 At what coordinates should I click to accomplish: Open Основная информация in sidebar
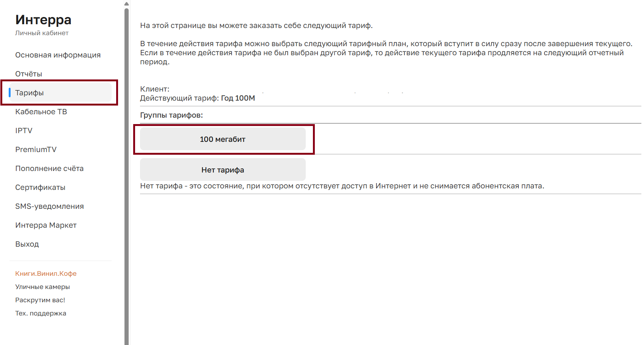[x=58, y=55]
